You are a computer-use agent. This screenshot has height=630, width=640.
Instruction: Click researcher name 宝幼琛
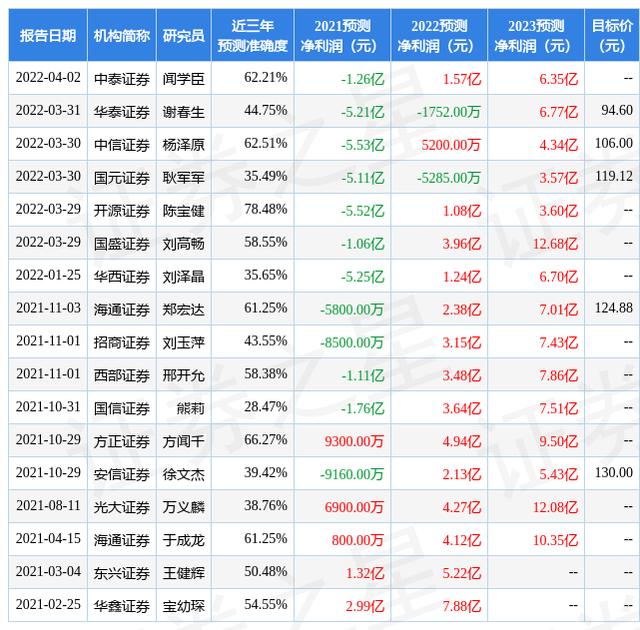coord(183,606)
